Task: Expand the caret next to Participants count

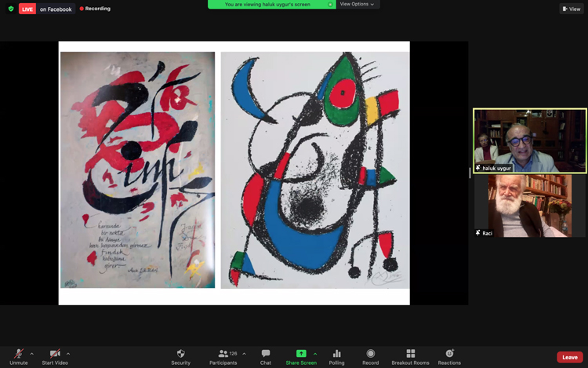Action: [x=244, y=354]
